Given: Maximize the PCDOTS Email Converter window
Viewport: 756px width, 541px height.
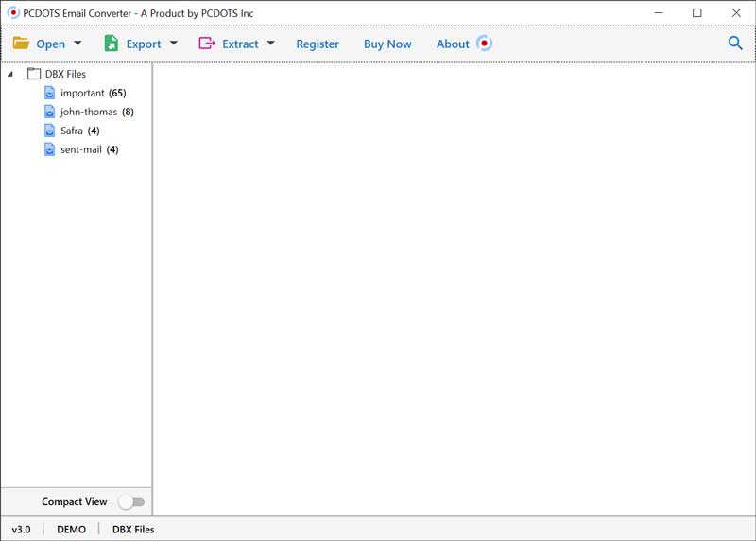Looking at the screenshot, I should 697,13.
